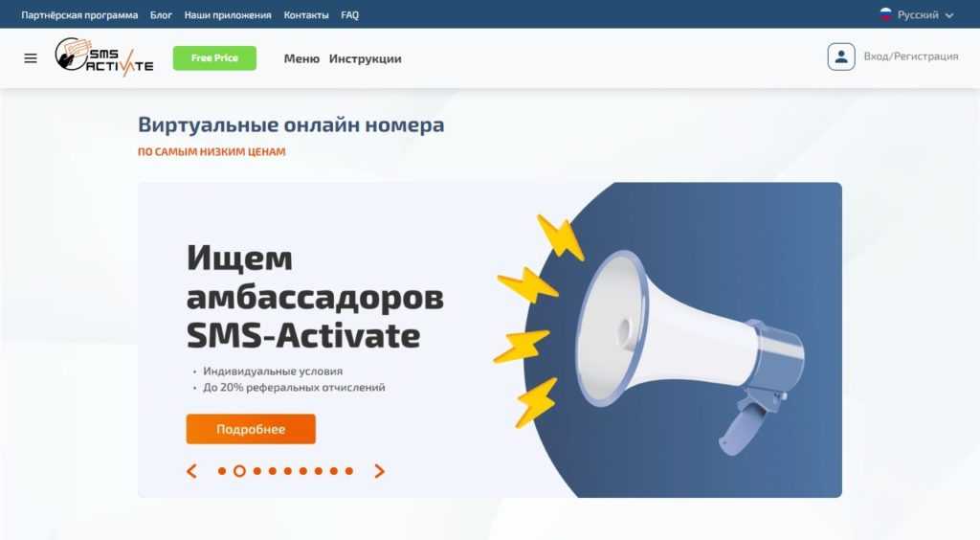Click the SMS-Activate logo
The height and width of the screenshot is (540, 980).
coord(103,56)
